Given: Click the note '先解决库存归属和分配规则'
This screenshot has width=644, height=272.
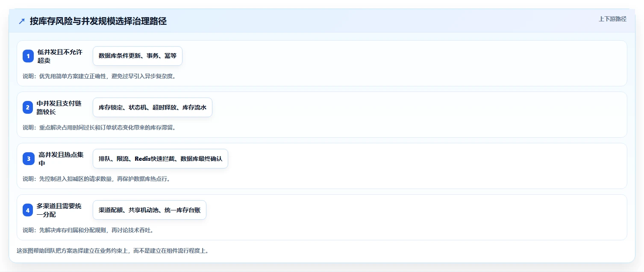Looking at the screenshot, I should (x=88, y=231).
